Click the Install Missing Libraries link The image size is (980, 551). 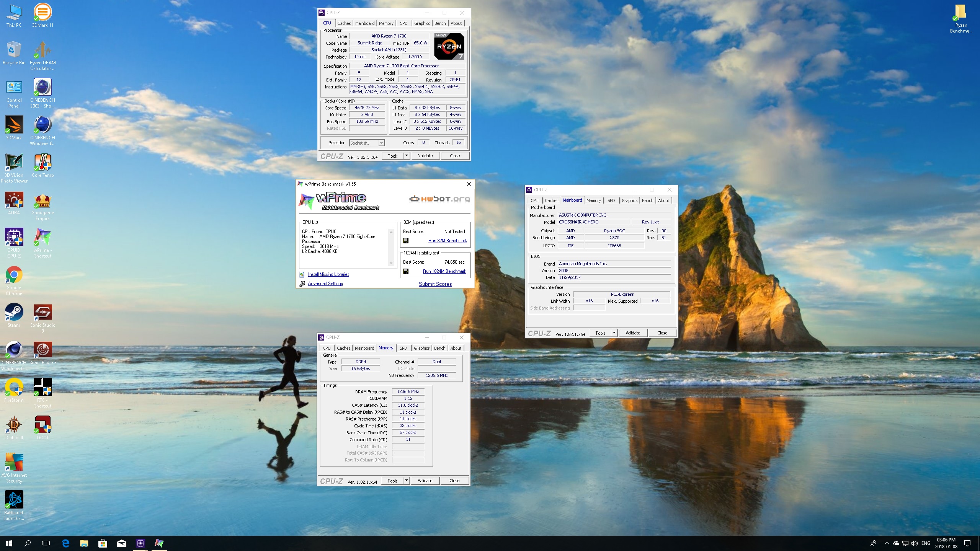(328, 274)
